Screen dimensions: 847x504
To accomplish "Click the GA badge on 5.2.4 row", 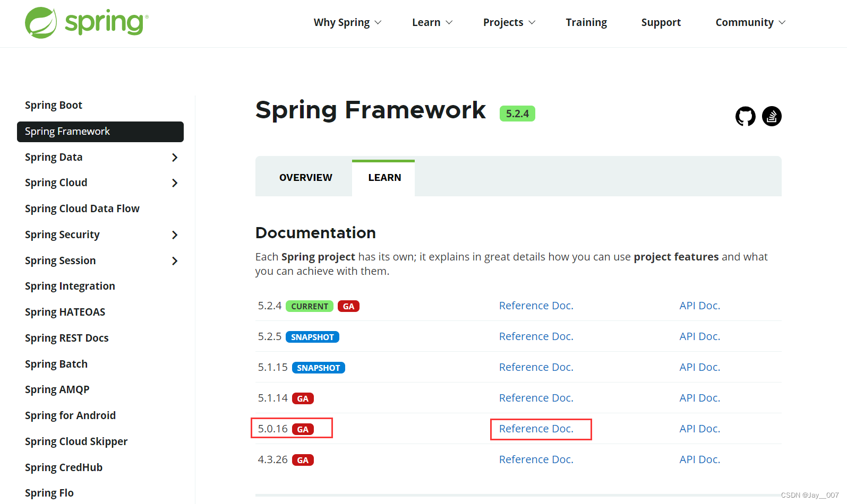I will coord(348,306).
